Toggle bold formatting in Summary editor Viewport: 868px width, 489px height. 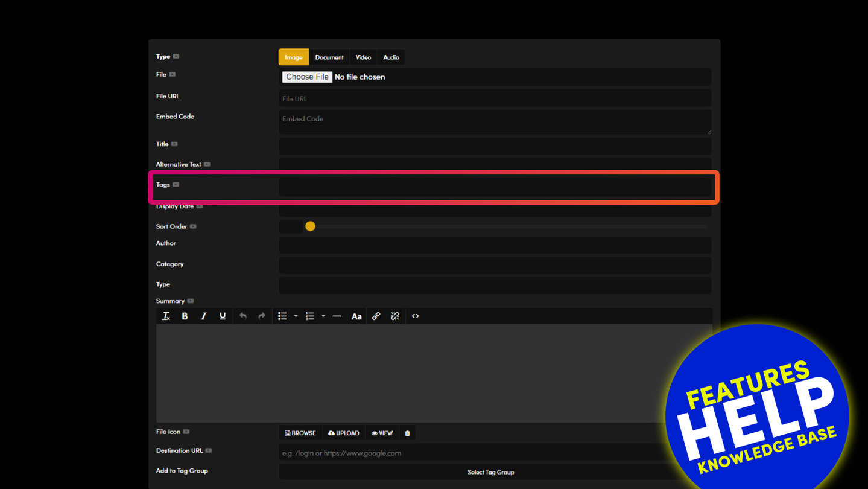[x=185, y=316]
